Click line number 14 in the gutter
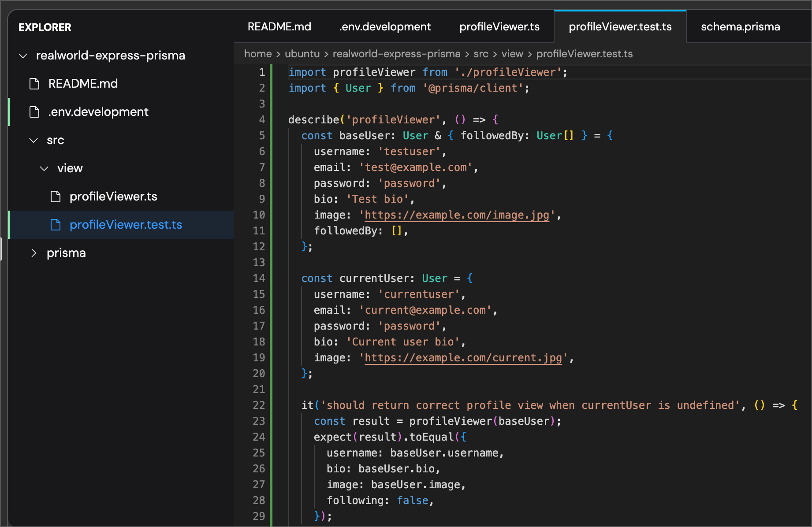Viewport: 812px width, 527px height. 259,278
